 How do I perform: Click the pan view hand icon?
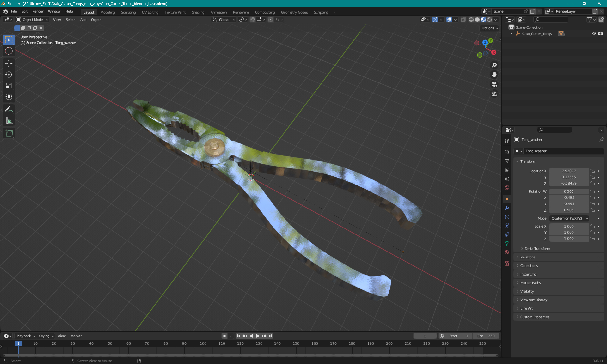pyautogui.click(x=494, y=75)
